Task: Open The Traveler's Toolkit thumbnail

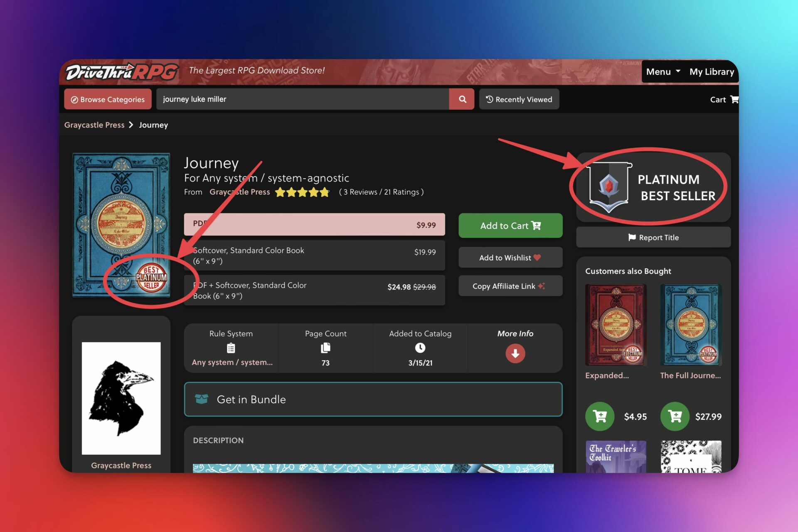Action: click(616, 456)
